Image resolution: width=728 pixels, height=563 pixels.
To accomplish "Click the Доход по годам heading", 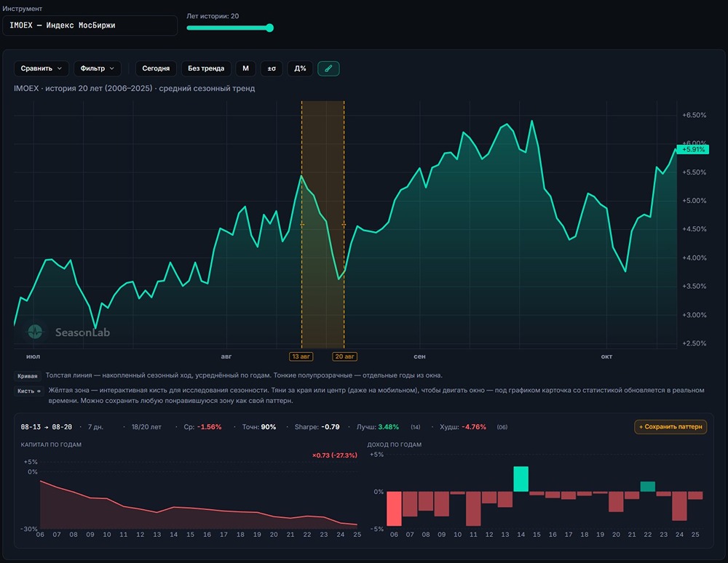I will pyautogui.click(x=394, y=444).
